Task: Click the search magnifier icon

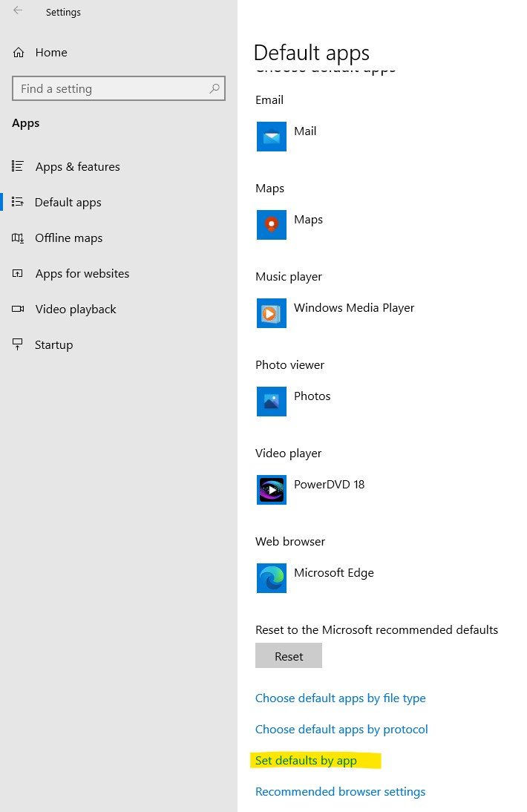Action: click(215, 88)
